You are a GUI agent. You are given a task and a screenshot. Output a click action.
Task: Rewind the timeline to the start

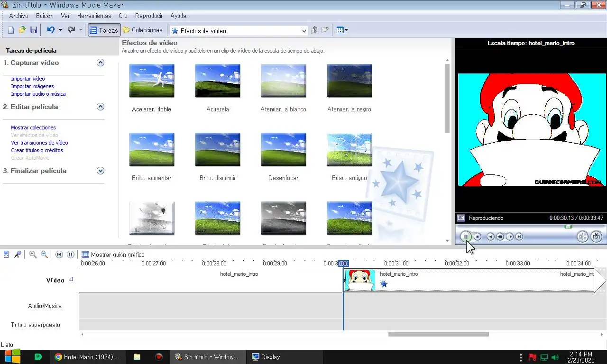tap(59, 255)
